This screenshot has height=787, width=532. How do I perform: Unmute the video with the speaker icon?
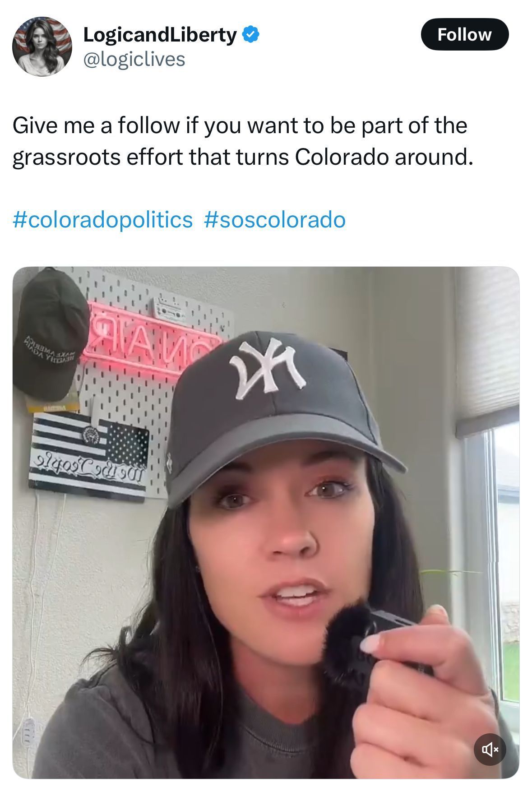[x=490, y=750]
